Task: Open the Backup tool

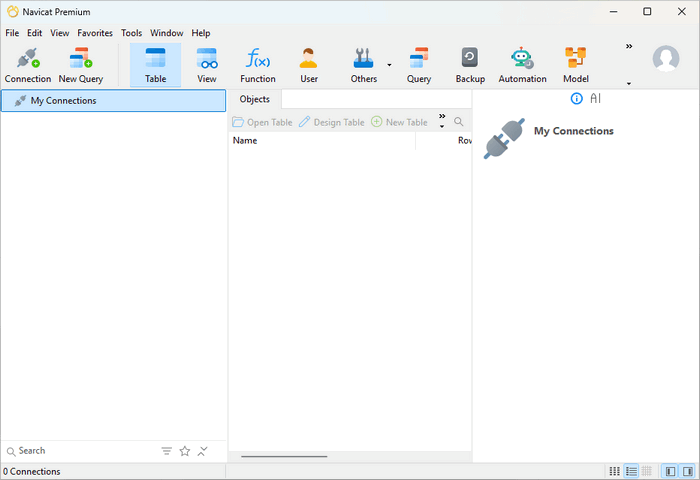Action: point(469,65)
